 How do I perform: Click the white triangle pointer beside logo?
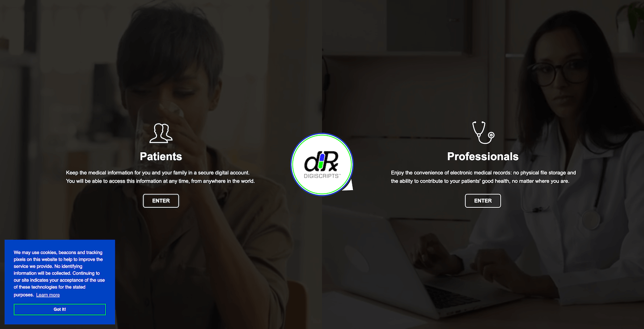coord(348,185)
